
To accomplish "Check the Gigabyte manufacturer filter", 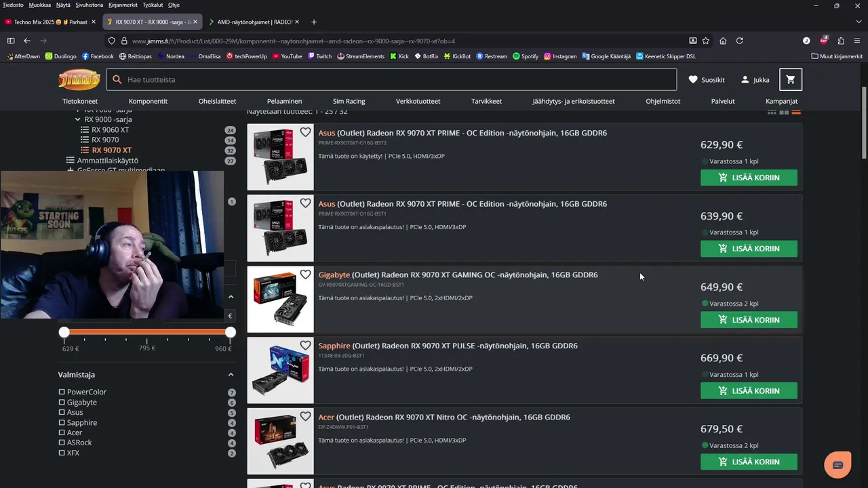I will click(x=62, y=402).
